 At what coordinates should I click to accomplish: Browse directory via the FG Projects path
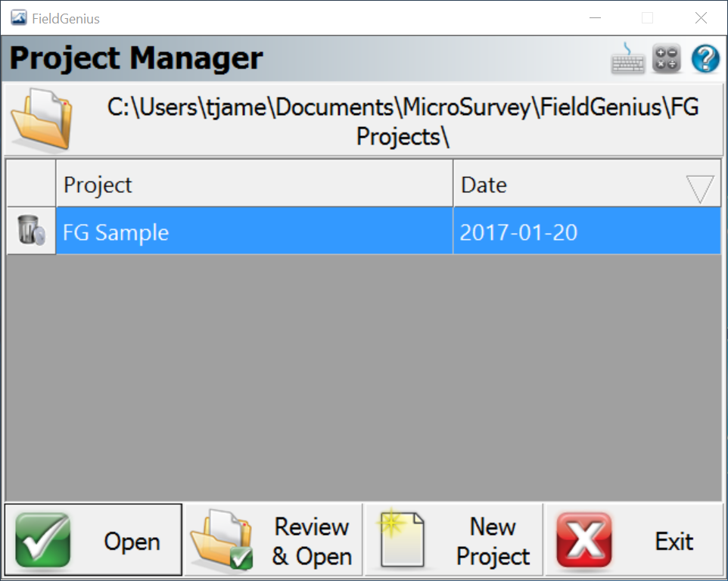click(403, 121)
